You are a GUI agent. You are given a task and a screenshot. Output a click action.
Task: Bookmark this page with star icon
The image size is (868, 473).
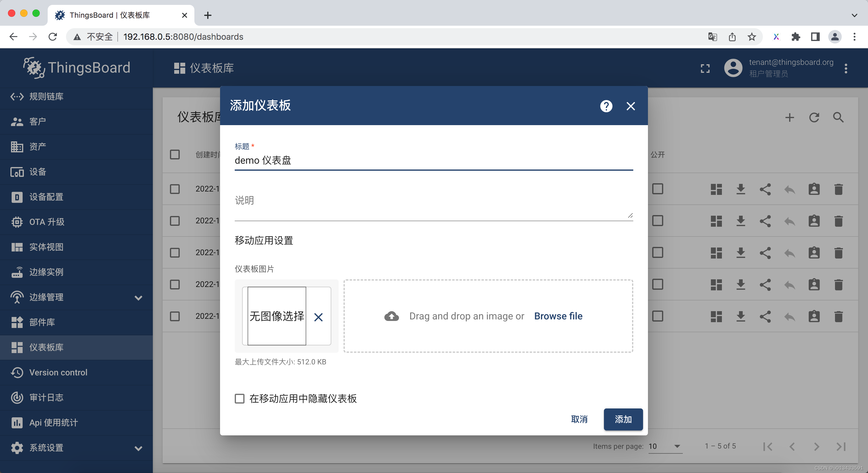pos(752,36)
